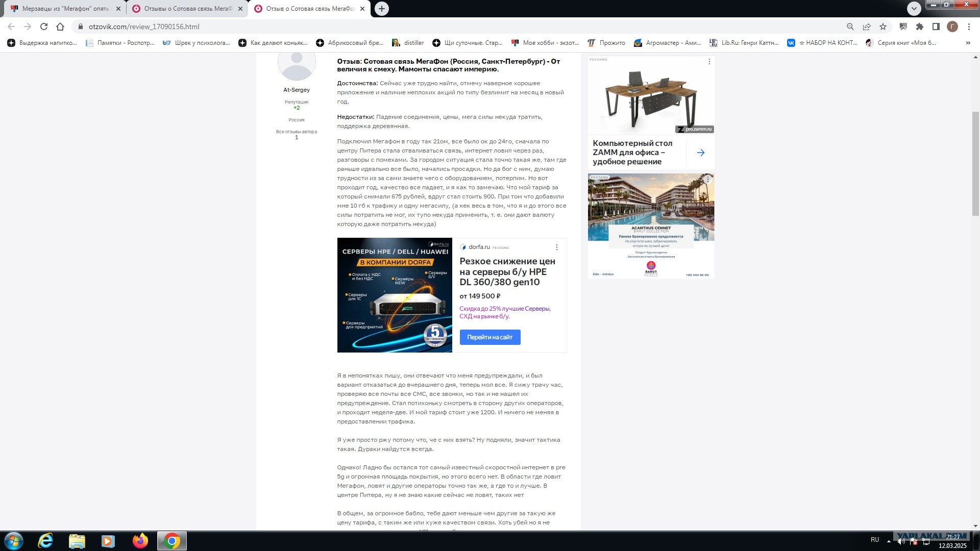
Task: Open the volume speaker tray icon
Action: pos(901,541)
